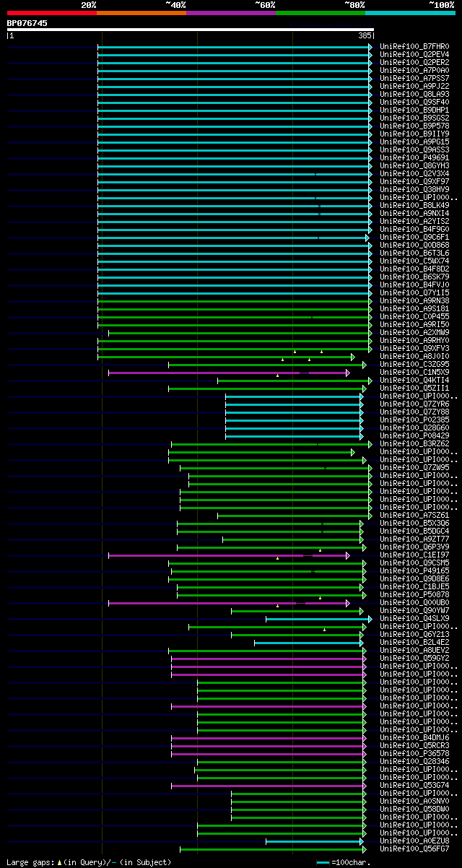Click the UniRef100_B9P578 label
The width and height of the screenshot is (462, 868).
pyautogui.click(x=414, y=126)
